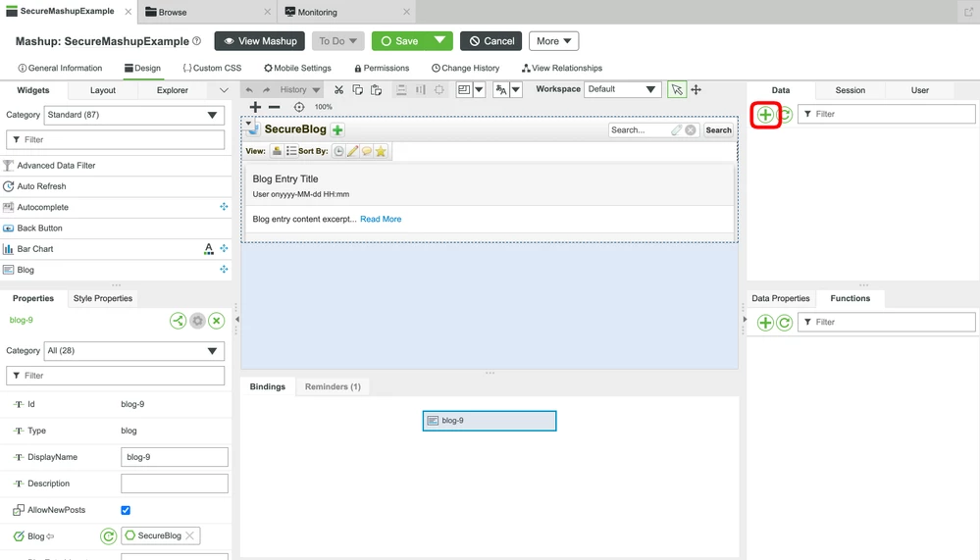This screenshot has width=980, height=560.
Task: Sort blog by pencil edit icon
Action: (352, 151)
